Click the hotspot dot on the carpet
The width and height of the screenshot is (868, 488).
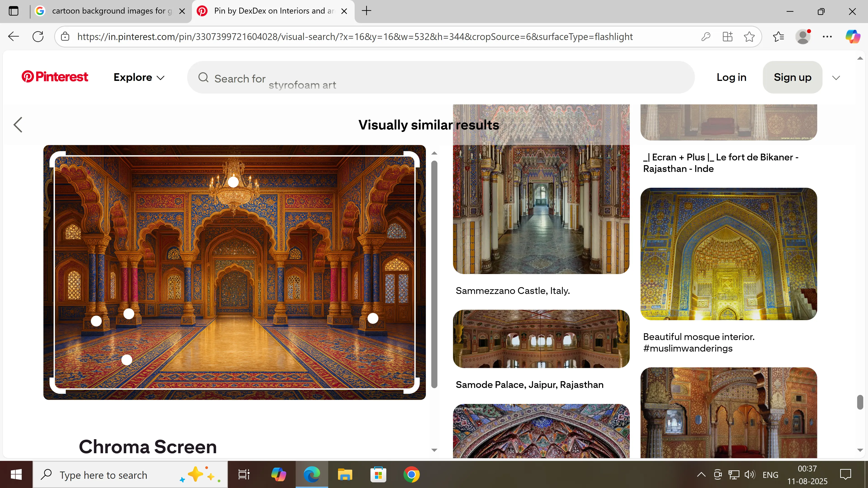pyautogui.click(x=127, y=360)
